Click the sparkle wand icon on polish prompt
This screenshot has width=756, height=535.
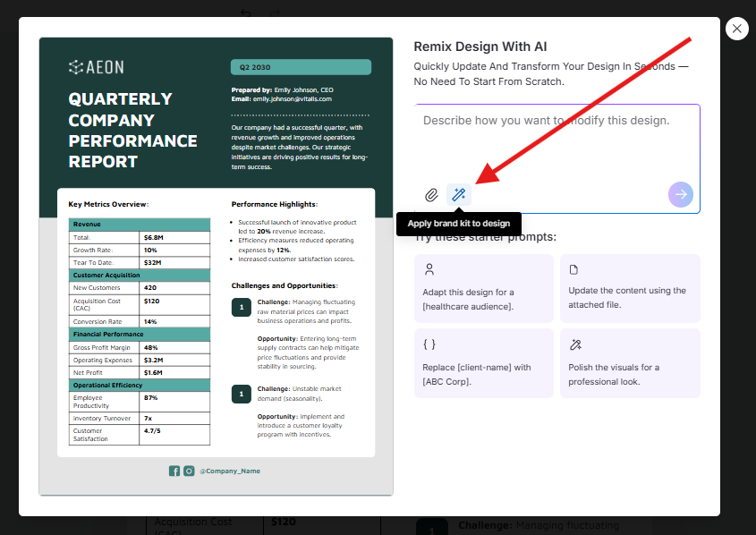point(574,344)
